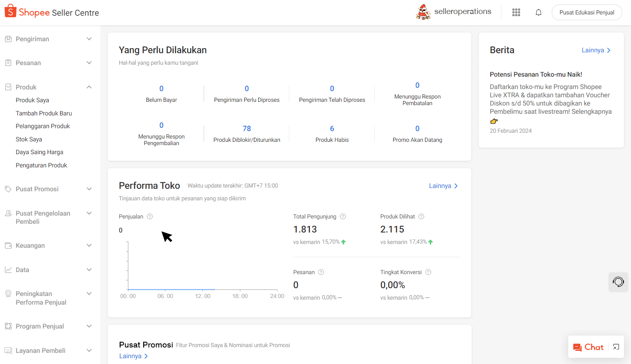Go to Stok Saya submenu

pyautogui.click(x=29, y=139)
